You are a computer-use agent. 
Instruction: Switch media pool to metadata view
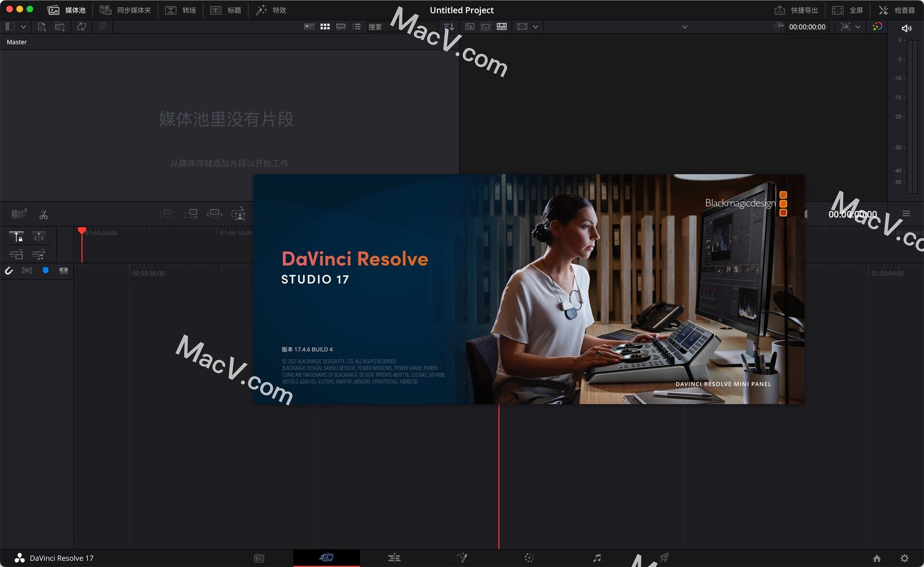(309, 26)
